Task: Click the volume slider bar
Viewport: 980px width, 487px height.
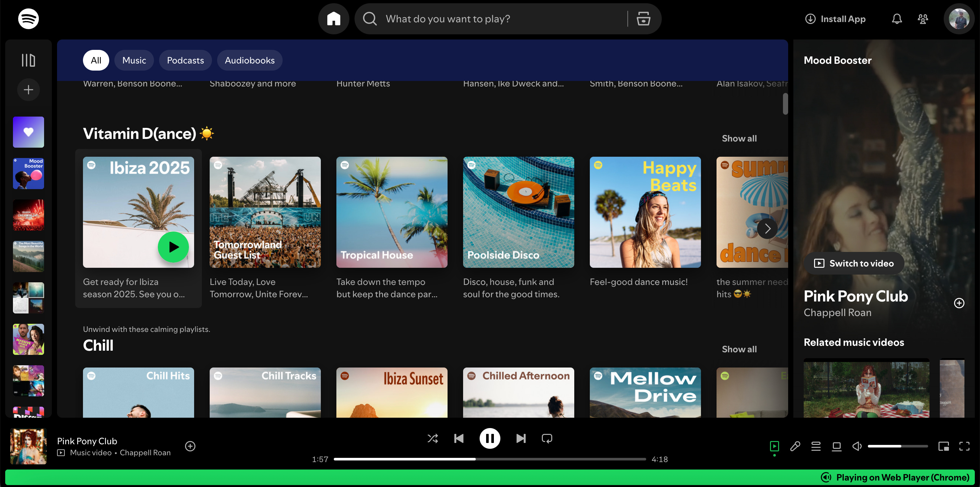Action: pos(897,446)
